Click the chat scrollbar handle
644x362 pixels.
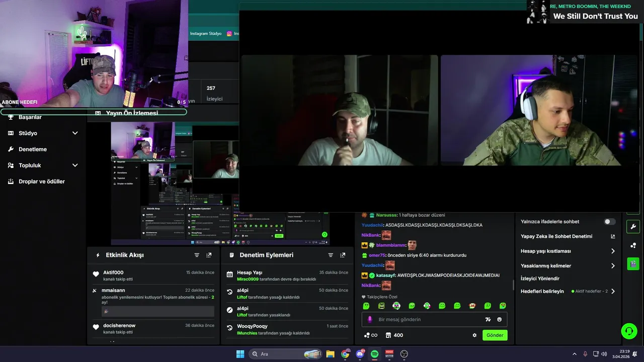coord(513,285)
